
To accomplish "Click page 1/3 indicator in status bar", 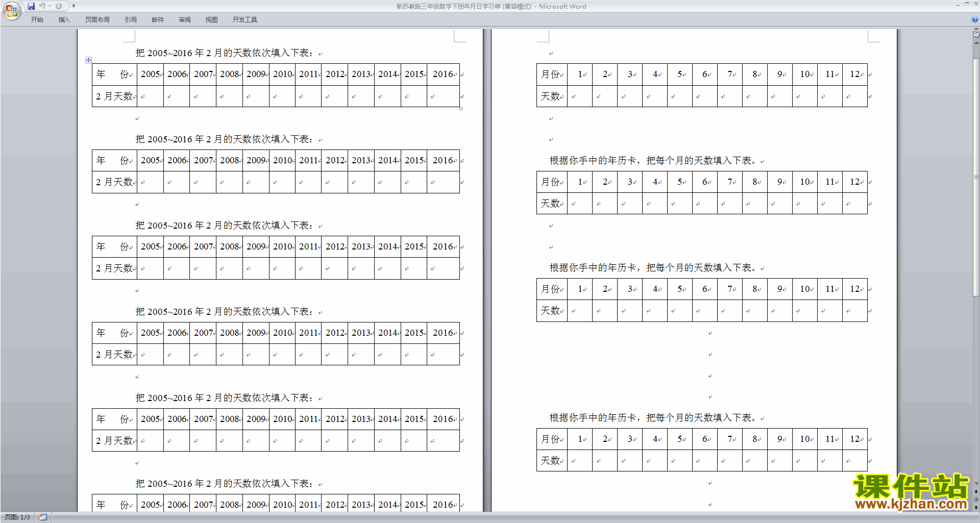I will click(x=17, y=517).
